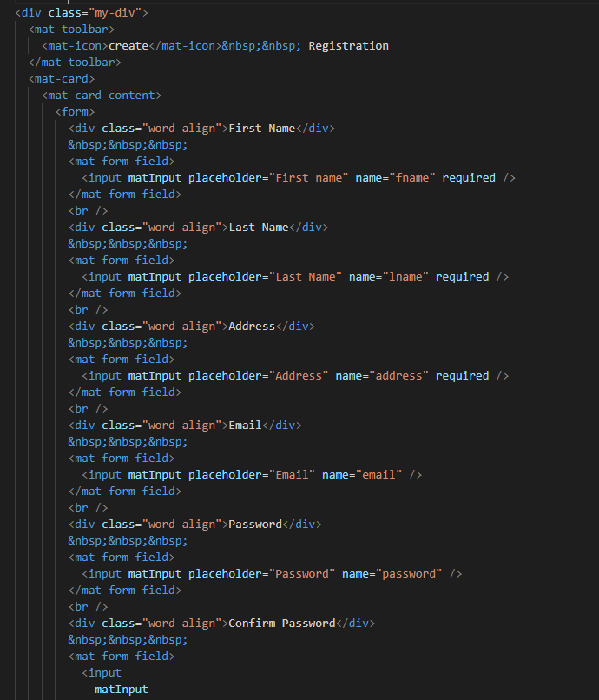Click the 'First Name' div label text
Image resolution: width=599 pixels, height=700 pixels.
[x=262, y=129]
